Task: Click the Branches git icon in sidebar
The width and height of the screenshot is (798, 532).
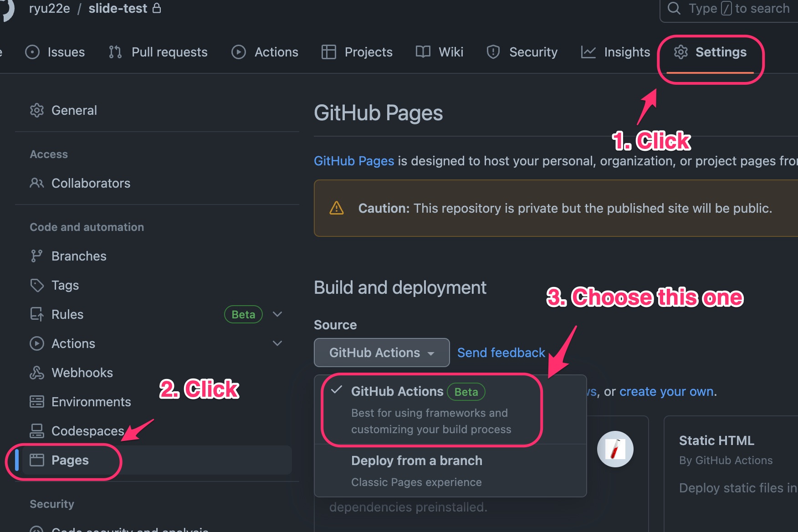Action: pos(36,256)
